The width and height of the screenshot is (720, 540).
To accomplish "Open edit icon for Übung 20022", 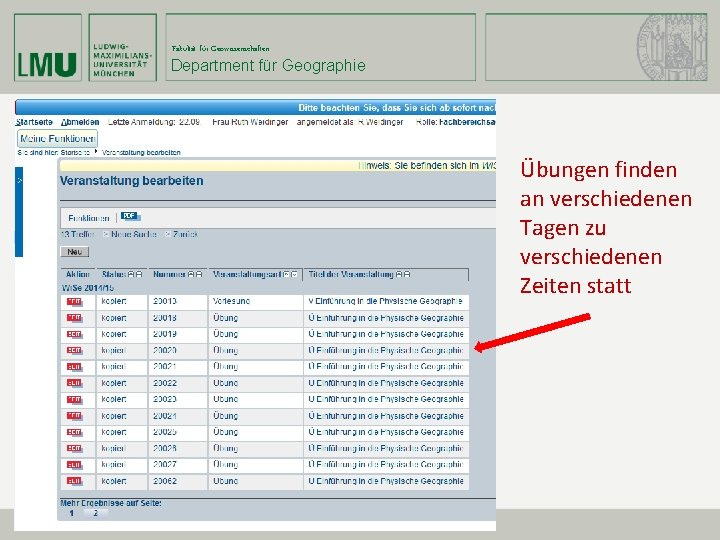I will click(x=74, y=383).
